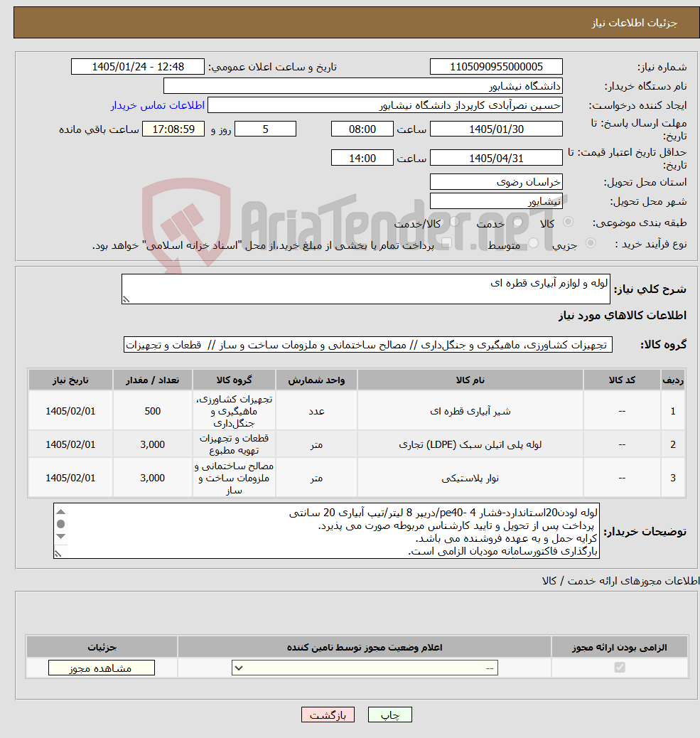Click the buyer notes scrollbar thumb

[x=60, y=524]
